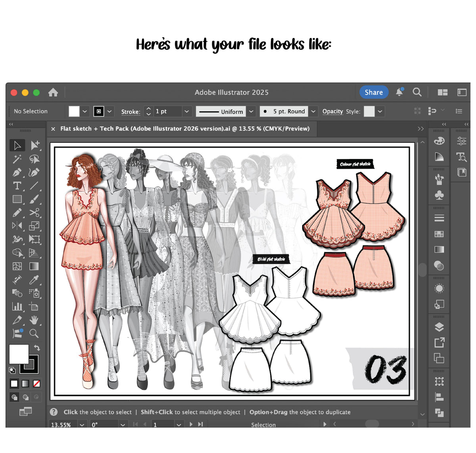
Task: Select the Reflect tool
Action: click(x=17, y=226)
